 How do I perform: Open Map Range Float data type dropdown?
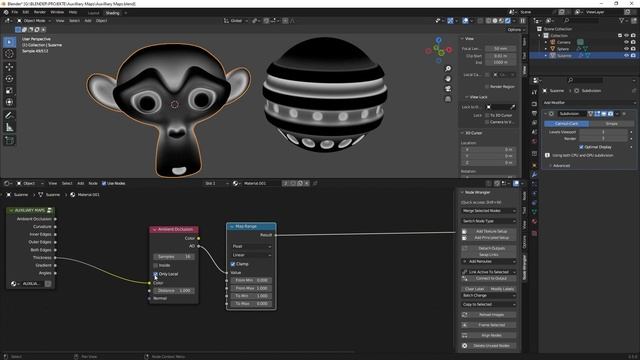click(251, 246)
